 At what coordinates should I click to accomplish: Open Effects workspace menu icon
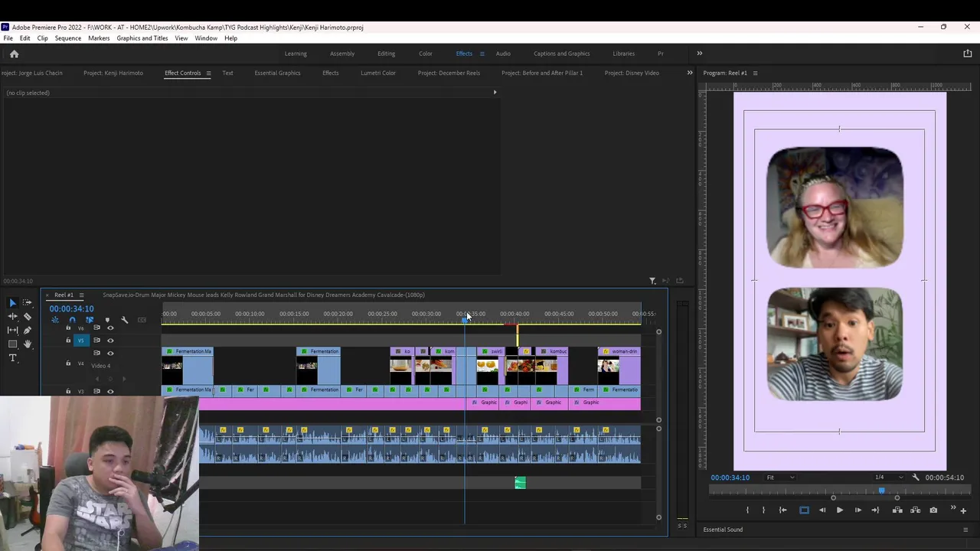point(482,54)
